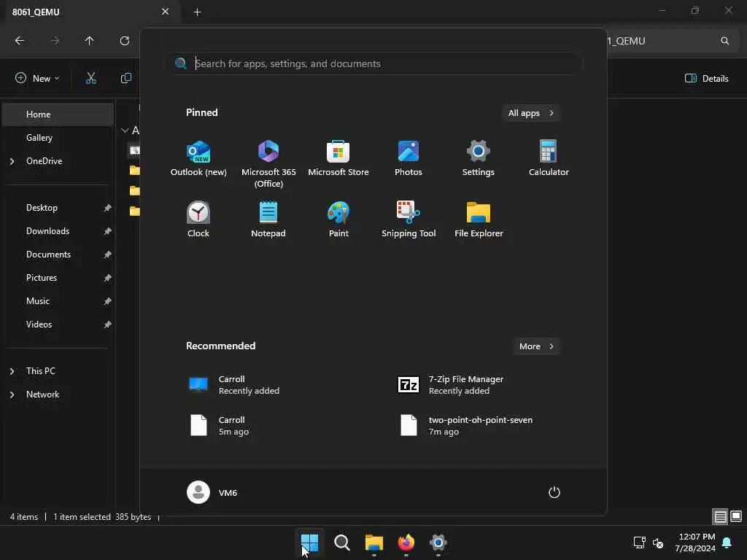Toggle the Details pane in Explorer

(x=706, y=79)
